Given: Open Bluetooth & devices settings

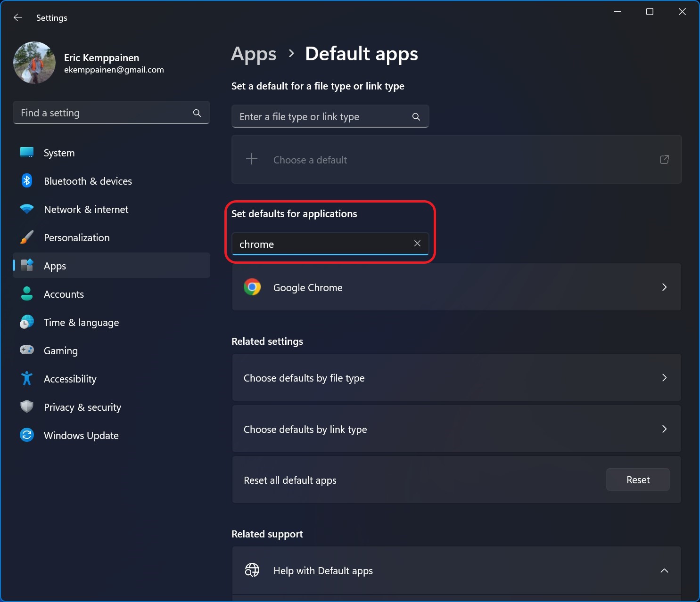Looking at the screenshot, I should (x=111, y=181).
